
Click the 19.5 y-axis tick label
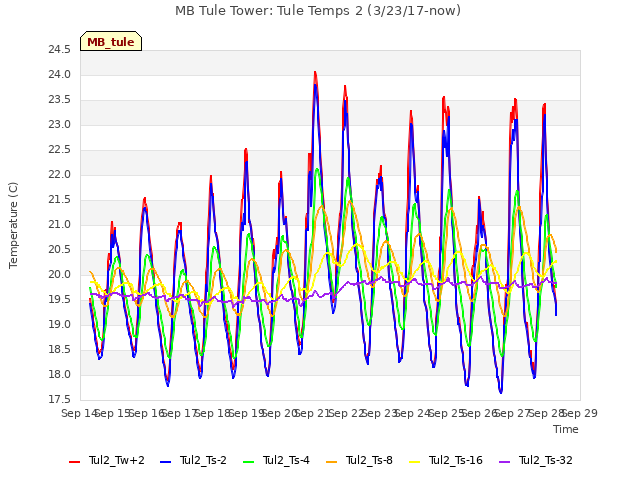click(x=60, y=300)
